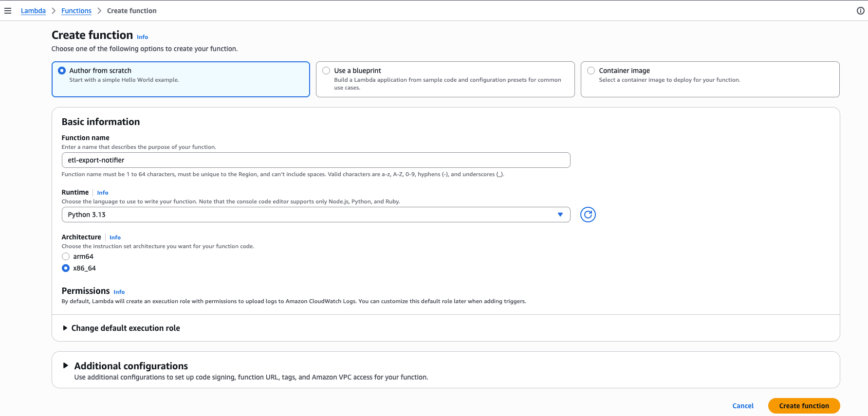Open Info link next to Runtime
This screenshot has height=416, width=868.
(103, 193)
